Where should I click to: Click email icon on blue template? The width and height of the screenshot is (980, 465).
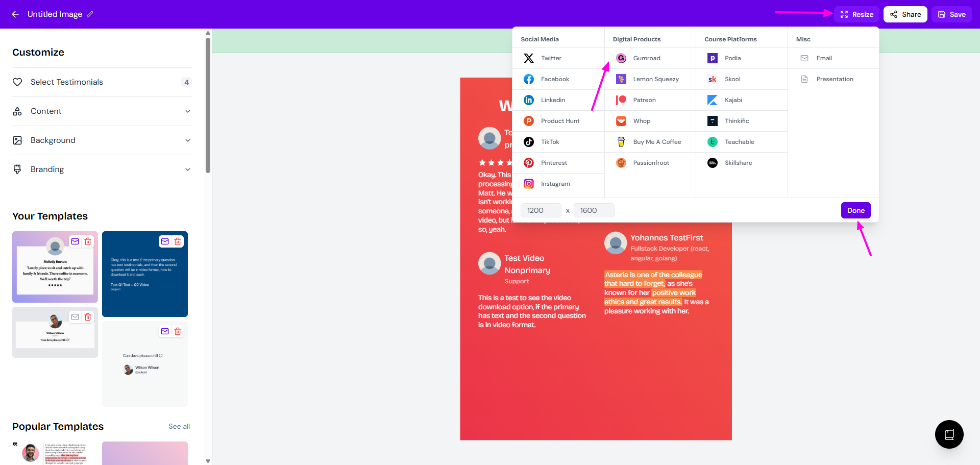tap(165, 241)
